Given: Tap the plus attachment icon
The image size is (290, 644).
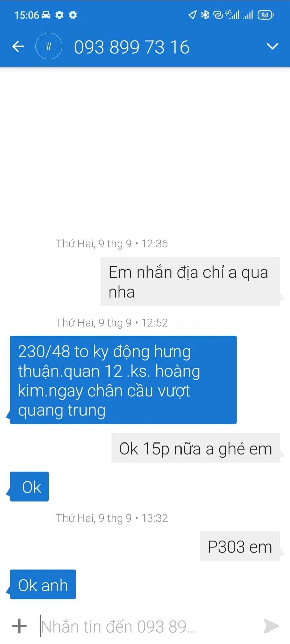Looking at the screenshot, I should click(x=19, y=626).
